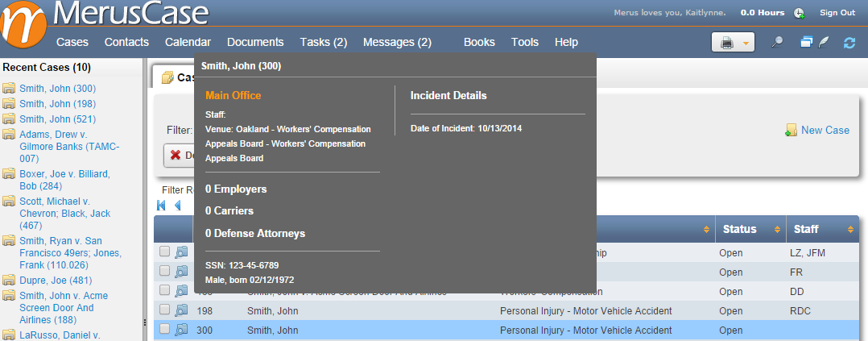
Task: Tick checkbox in row with staff DD
Action: [164, 290]
